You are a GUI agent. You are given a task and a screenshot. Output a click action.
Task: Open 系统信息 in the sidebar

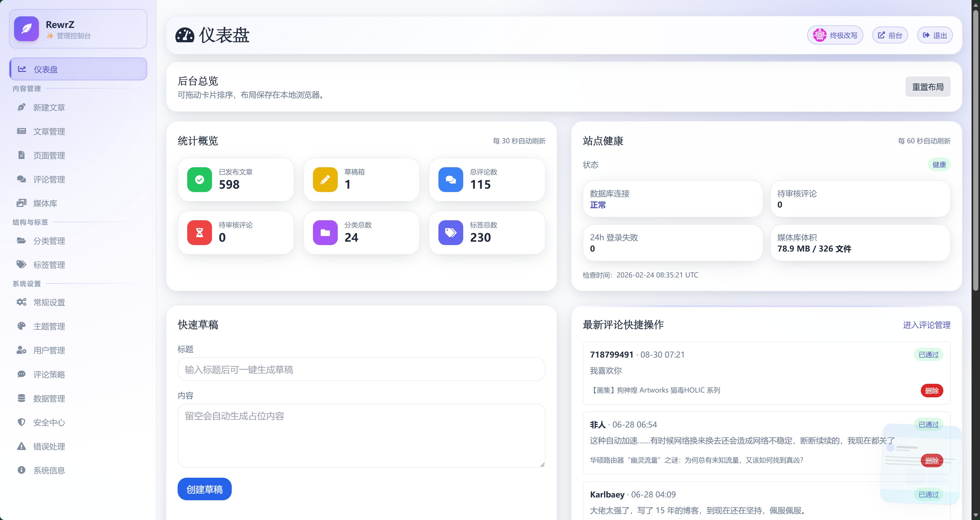pos(78,470)
